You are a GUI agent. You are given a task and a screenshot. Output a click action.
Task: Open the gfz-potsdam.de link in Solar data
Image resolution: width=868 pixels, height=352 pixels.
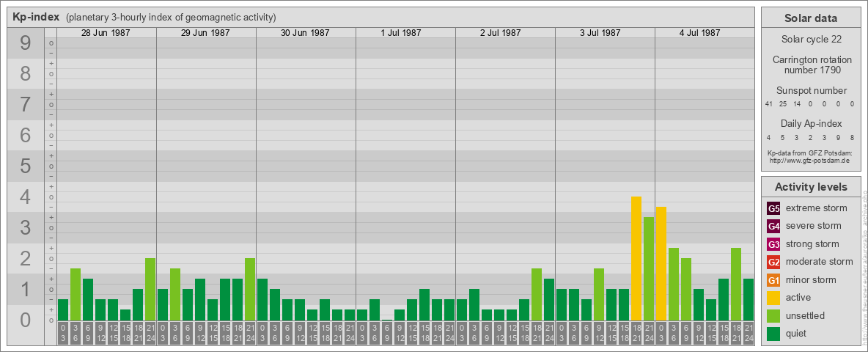[x=810, y=160]
